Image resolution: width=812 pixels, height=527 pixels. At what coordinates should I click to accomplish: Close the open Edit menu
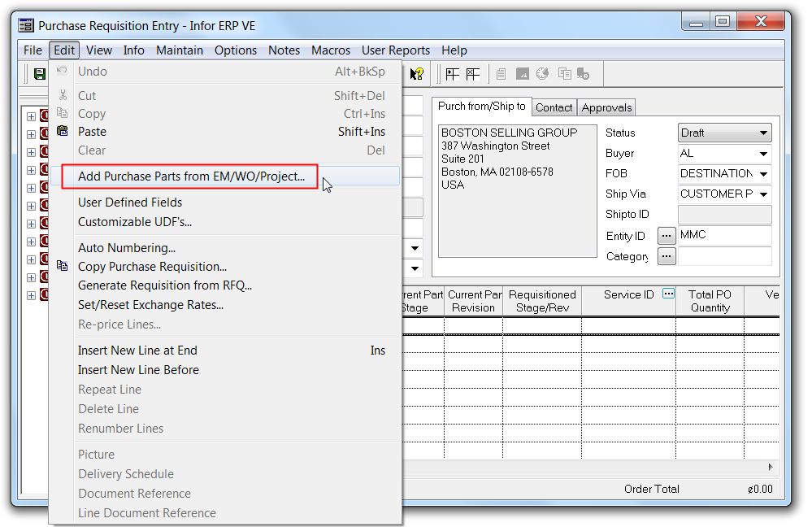tap(64, 50)
